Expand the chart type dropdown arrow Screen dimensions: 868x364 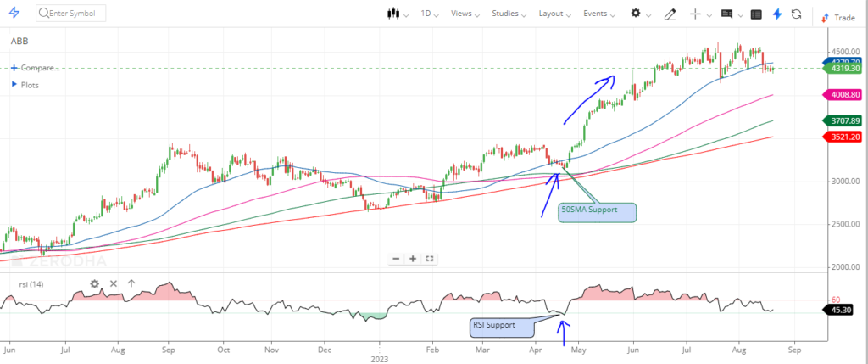point(407,15)
